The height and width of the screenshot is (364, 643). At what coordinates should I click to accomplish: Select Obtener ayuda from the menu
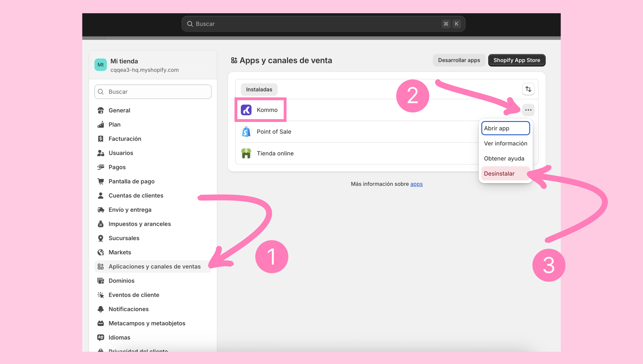[505, 159]
